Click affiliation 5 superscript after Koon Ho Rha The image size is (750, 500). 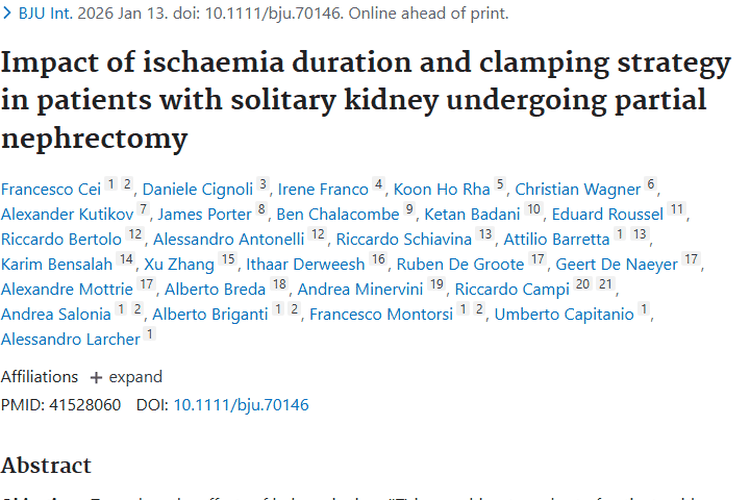(500, 185)
